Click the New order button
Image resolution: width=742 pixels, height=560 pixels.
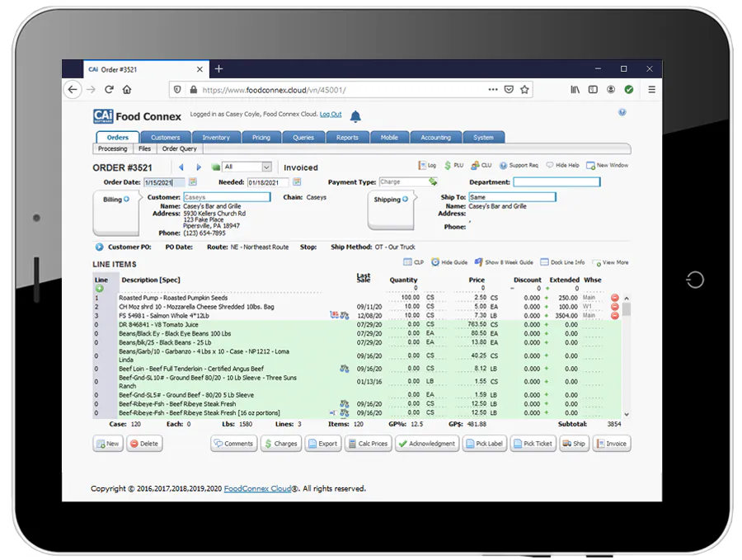click(x=108, y=444)
